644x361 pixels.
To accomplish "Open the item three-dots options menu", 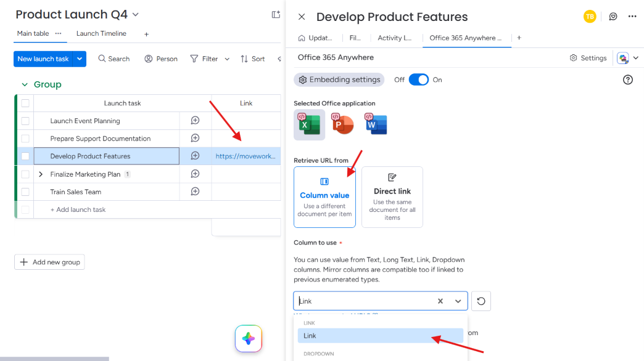I will pos(632,17).
